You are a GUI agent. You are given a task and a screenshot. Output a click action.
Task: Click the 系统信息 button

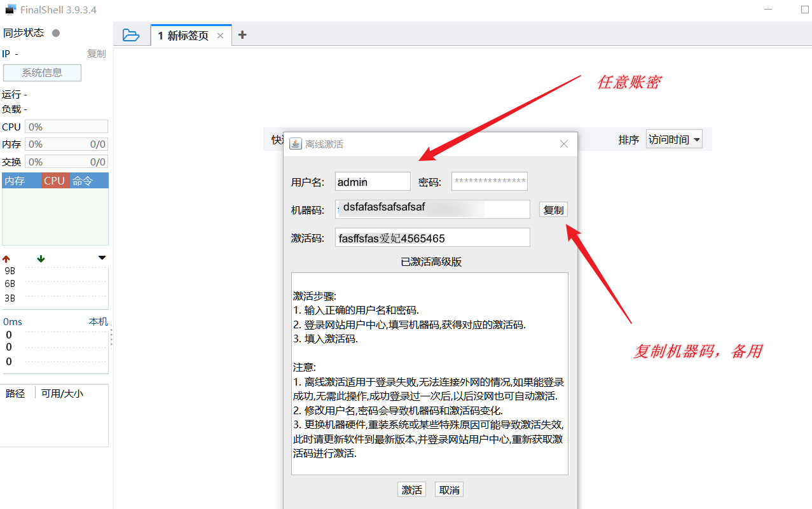(42, 73)
